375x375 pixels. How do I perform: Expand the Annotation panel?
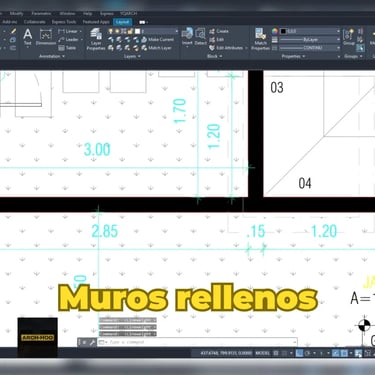[x=52, y=56]
